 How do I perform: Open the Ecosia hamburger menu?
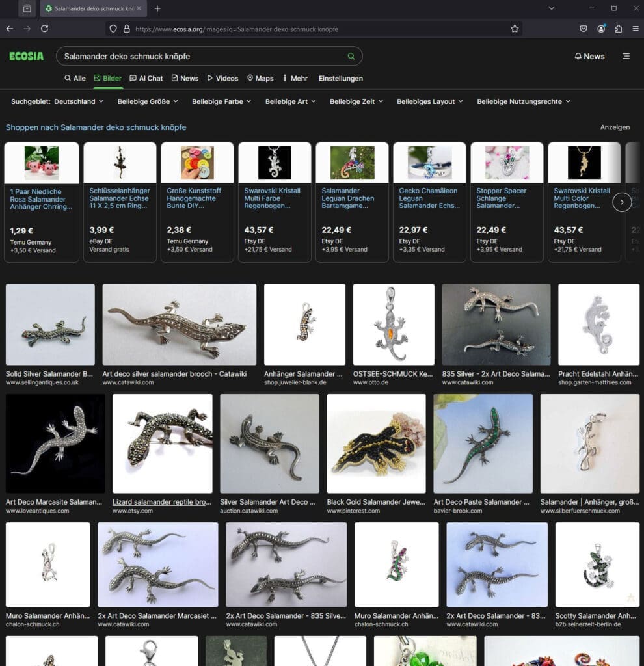pyautogui.click(x=626, y=56)
